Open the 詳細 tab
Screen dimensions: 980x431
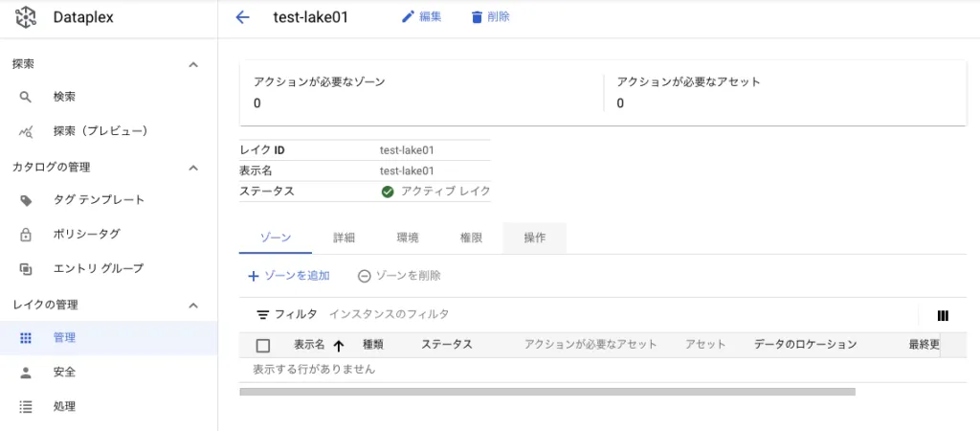pyautogui.click(x=344, y=238)
